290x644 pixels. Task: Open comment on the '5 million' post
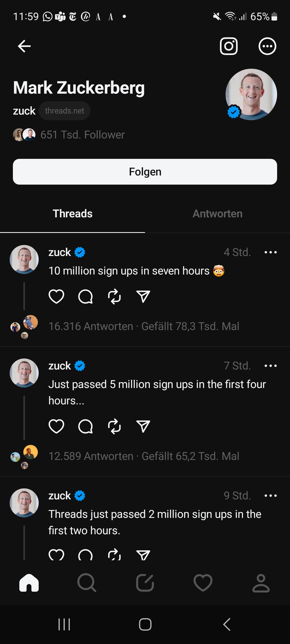pos(85,426)
